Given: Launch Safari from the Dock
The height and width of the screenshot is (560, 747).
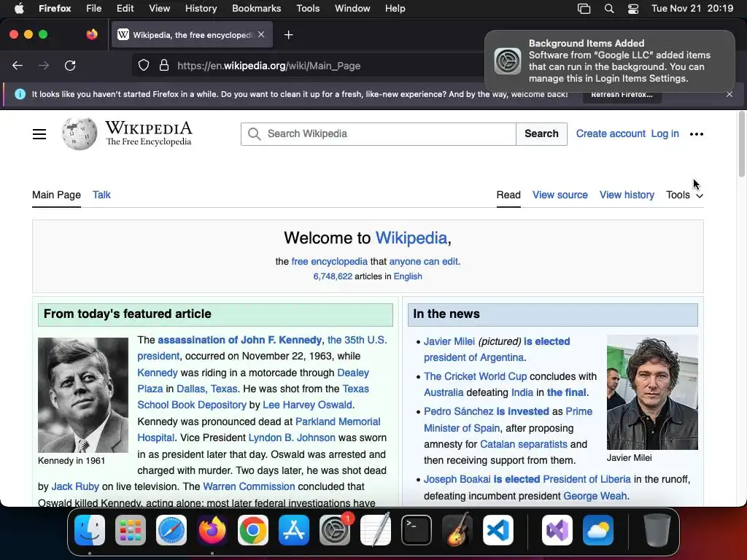Looking at the screenshot, I should click(x=171, y=530).
